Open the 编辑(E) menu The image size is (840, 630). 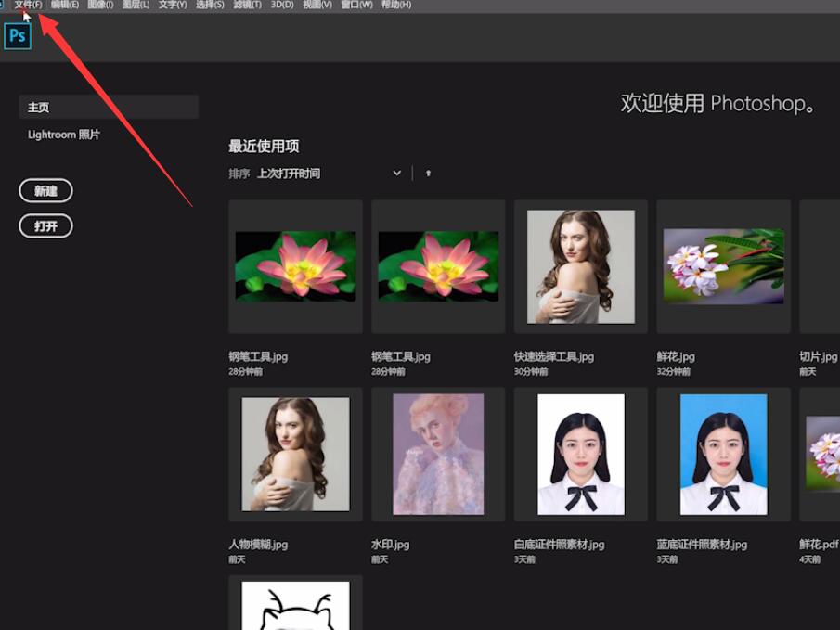tap(65, 5)
